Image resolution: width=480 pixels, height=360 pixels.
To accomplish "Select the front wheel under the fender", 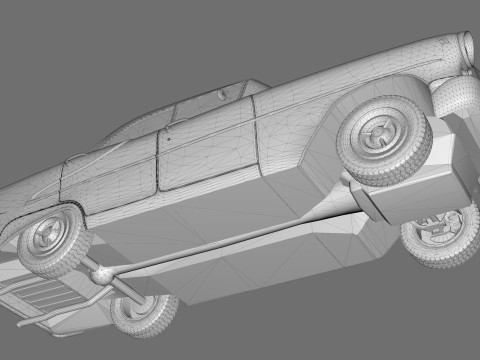I will click(54, 241).
